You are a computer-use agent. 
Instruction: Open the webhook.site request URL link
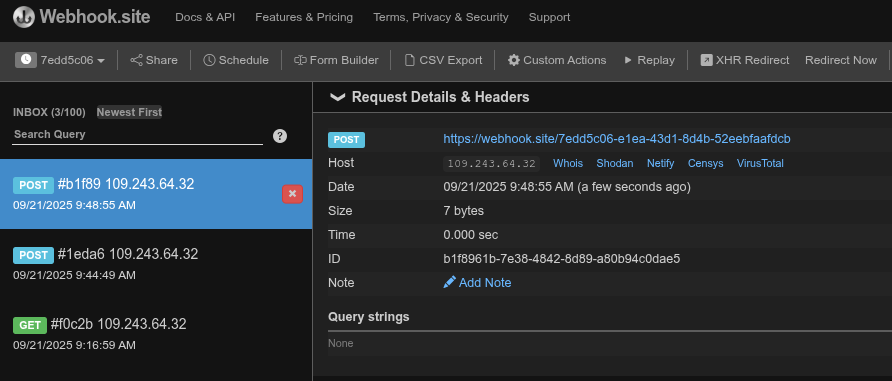click(x=617, y=139)
